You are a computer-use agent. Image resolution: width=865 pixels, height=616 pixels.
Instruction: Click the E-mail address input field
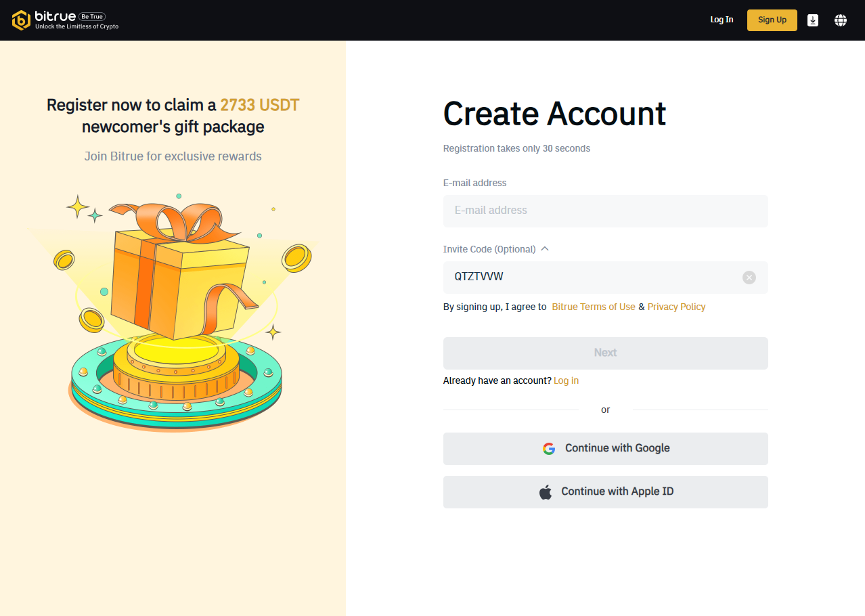605,211
